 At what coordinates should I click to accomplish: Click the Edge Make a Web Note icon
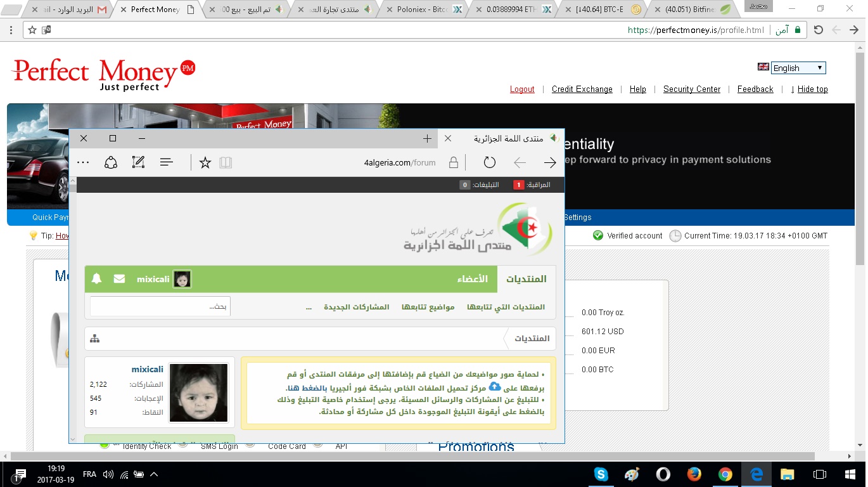pos(138,163)
